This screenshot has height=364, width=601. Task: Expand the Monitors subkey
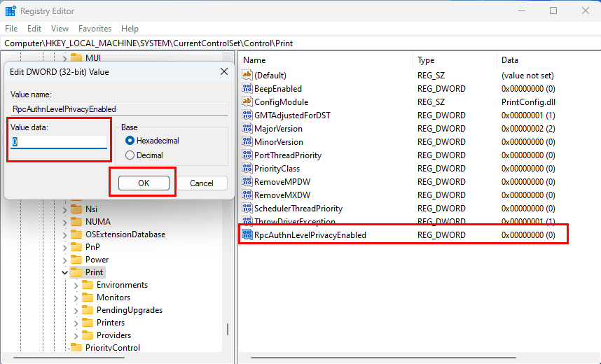tap(76, 298)
